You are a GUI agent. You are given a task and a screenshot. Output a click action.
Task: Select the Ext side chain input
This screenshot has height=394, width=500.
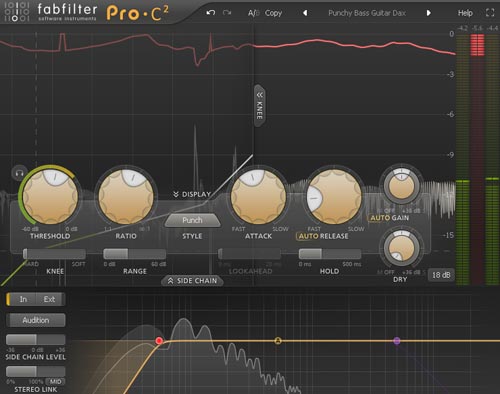click(x=50, y=299)
